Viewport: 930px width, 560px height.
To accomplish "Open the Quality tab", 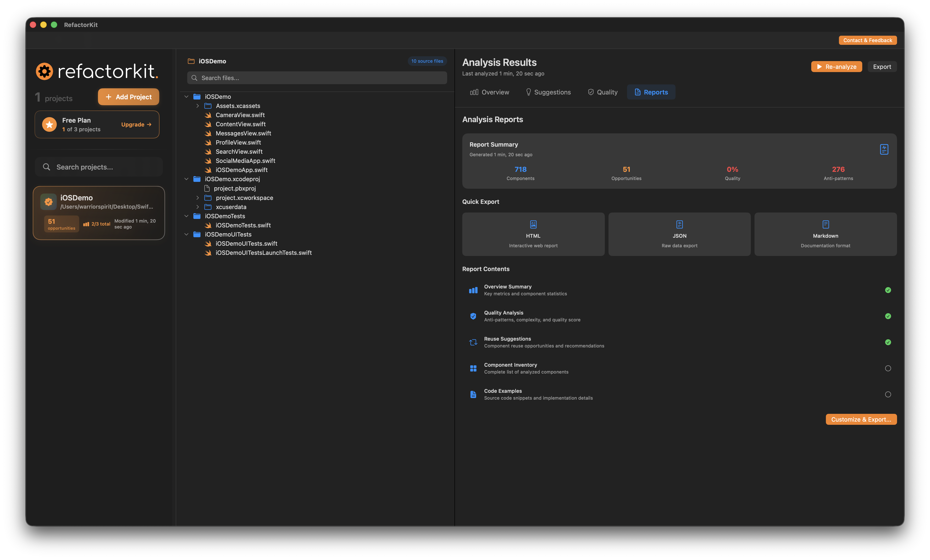I will [602, 92].
